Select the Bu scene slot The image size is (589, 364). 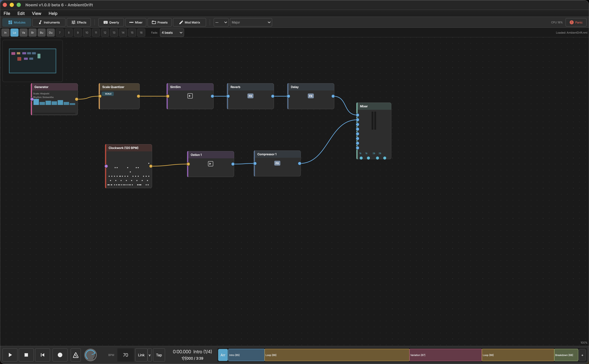click(x=41, y=33)
